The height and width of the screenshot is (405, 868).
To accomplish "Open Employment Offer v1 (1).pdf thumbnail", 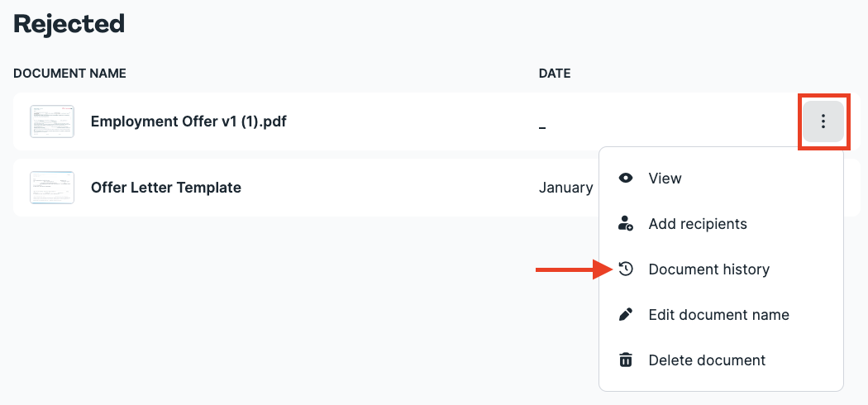I will 52,121.
